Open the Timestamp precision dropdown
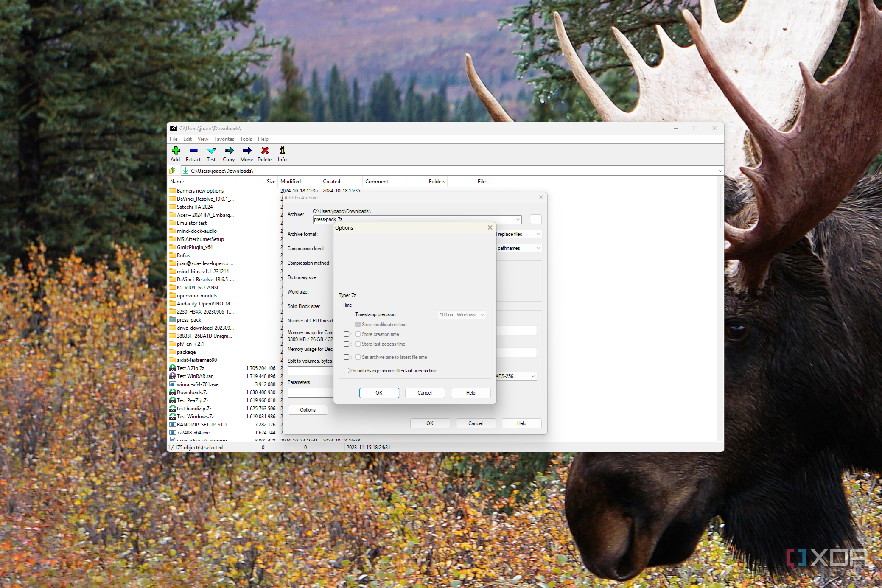Screen dimensions: 882x588 coord(462,315)
